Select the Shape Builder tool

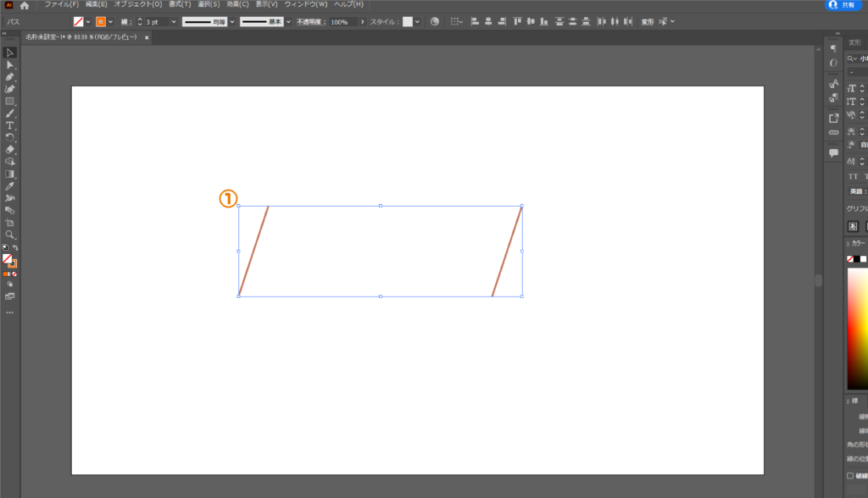coord(9,162)
